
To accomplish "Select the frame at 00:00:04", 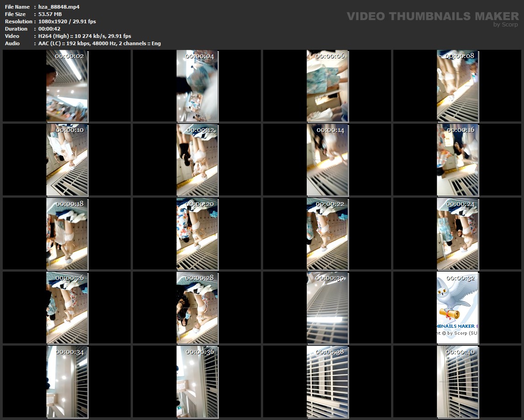I will pos(197,86).
